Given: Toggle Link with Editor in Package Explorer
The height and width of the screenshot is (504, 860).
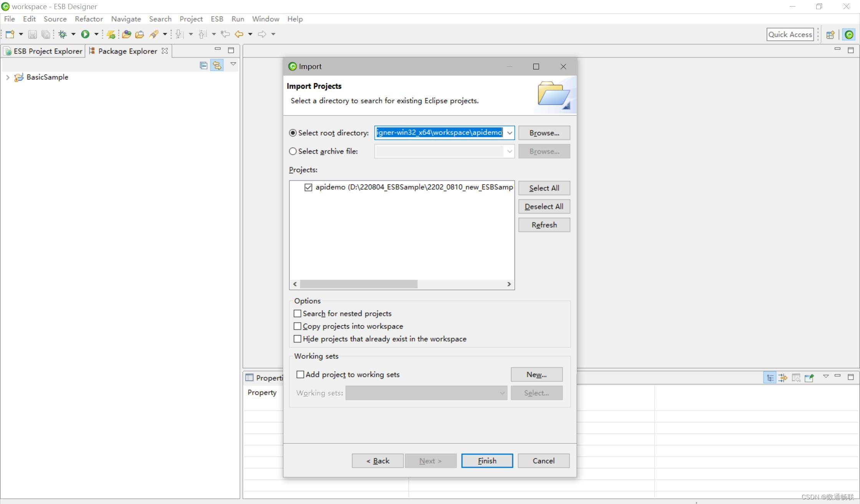Looking at the screenshot, I should (217, 65).
